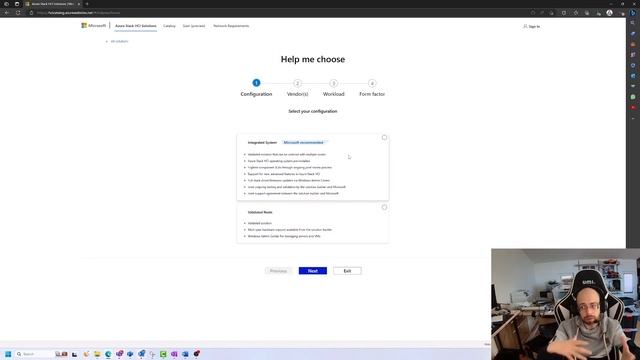Click the browser extensions icon in toolbar
Viewport: 640px width, 360px height.
pos(564,13)
